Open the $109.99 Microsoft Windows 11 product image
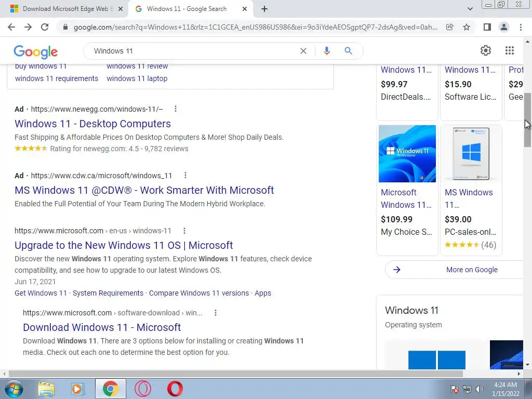This screenshot has width=532, height=399. point(407,154)
